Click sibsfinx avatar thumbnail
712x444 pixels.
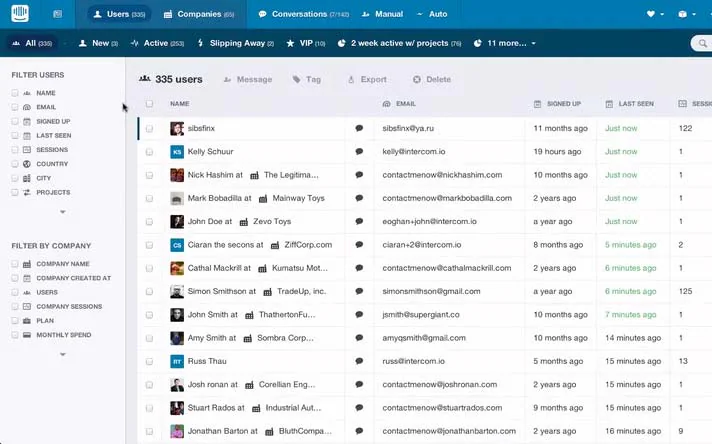pos(177,128)
